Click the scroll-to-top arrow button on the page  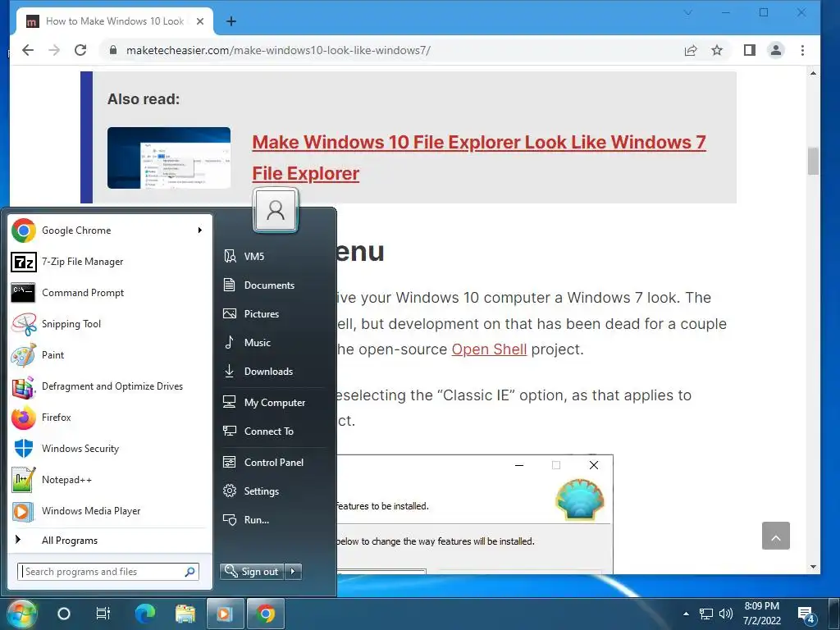[x=776, y=536]
